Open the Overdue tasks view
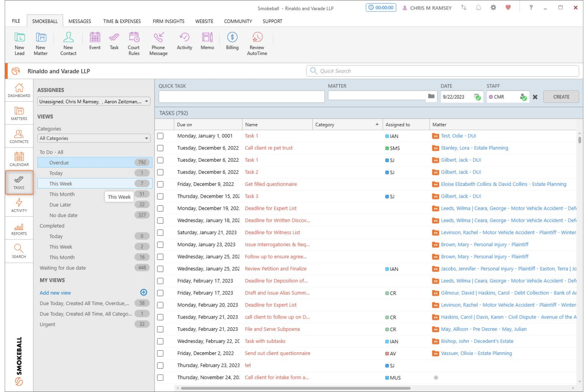 pos(95,162)
